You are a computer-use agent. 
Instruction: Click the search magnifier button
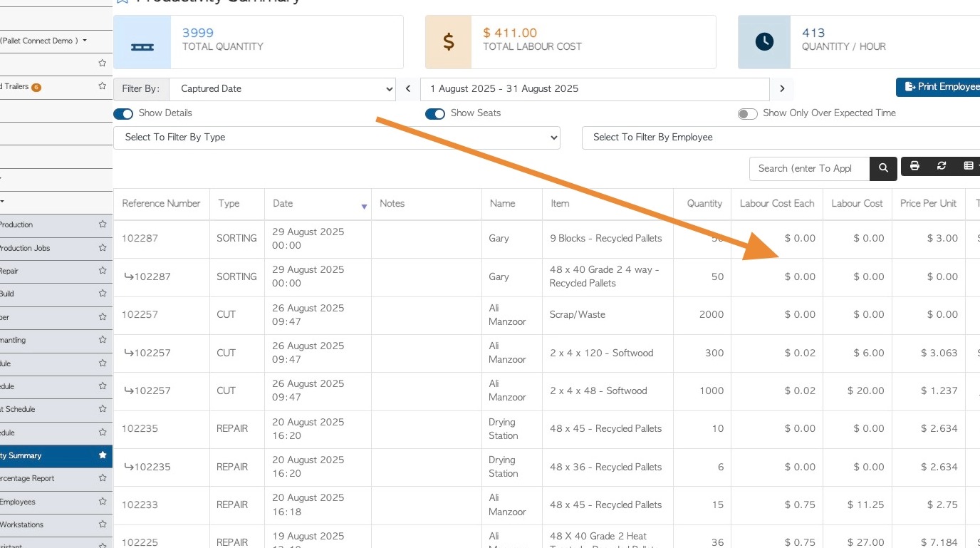883,168
